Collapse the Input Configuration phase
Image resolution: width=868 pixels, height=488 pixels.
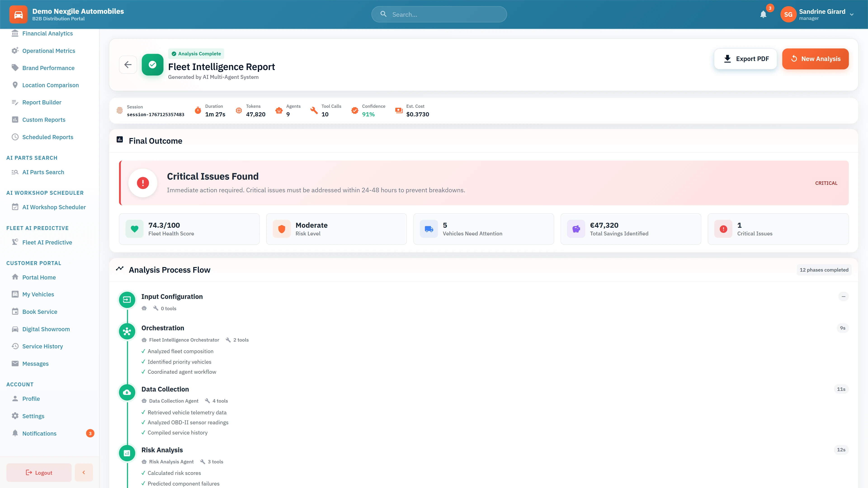coord(844,296)
